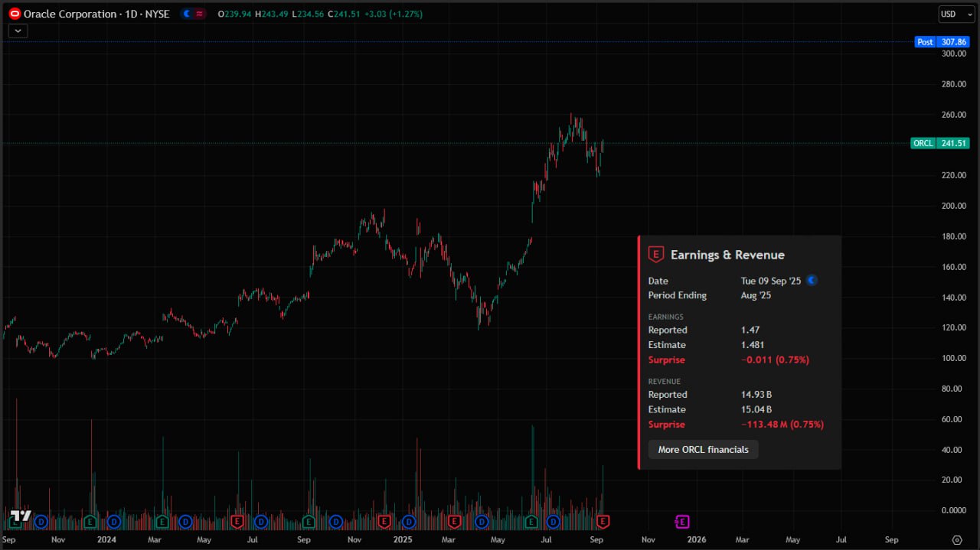This screenshot has width=980, height=550.
Task: Click the red wavy-lines indicator icon in header
Action: tap(199, 14)
